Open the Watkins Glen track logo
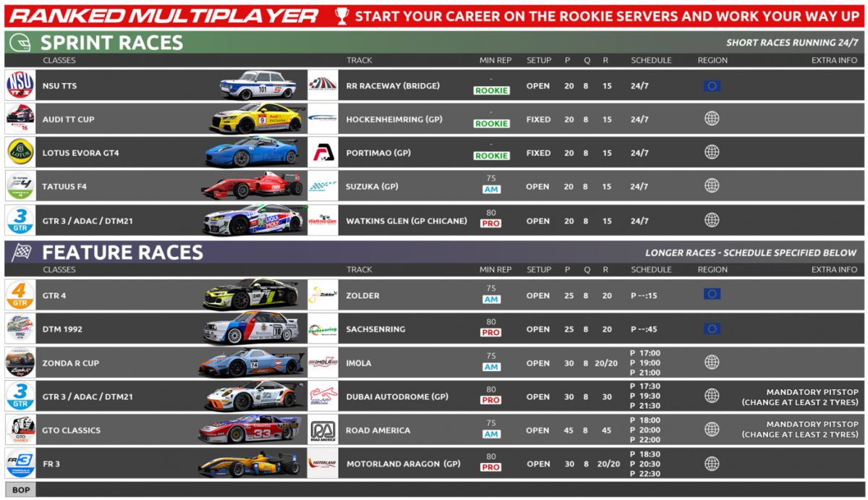Image resolution: width=868 pixels, height=500 pixels. point(323,221)
